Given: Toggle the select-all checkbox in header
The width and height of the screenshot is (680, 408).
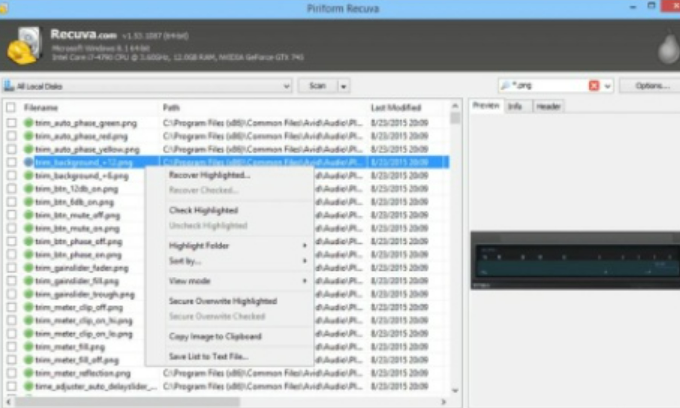Looking at the screenshot, I should 11,107.
